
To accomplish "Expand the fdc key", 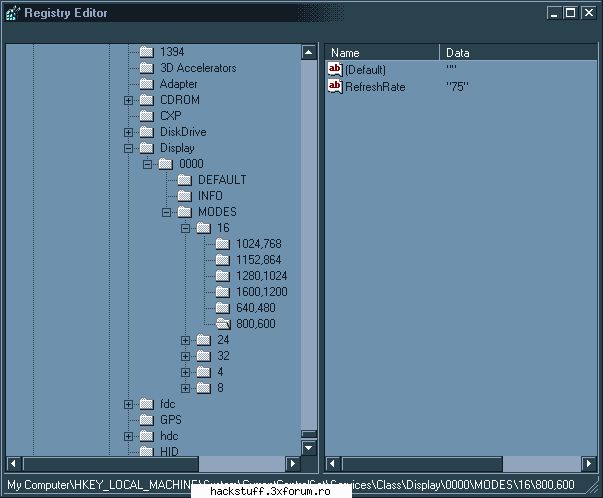I will (128, 405).
